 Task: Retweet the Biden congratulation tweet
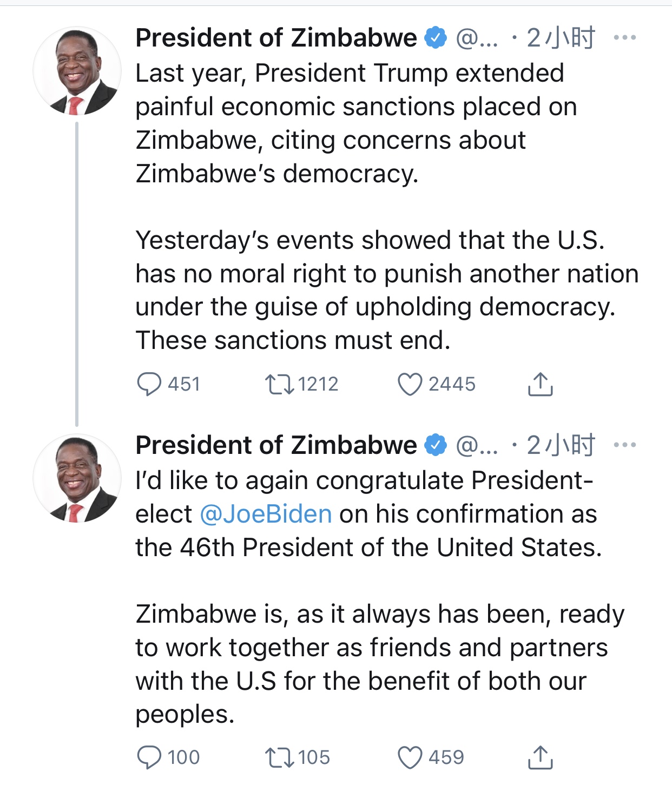click(x=279, y=757)
